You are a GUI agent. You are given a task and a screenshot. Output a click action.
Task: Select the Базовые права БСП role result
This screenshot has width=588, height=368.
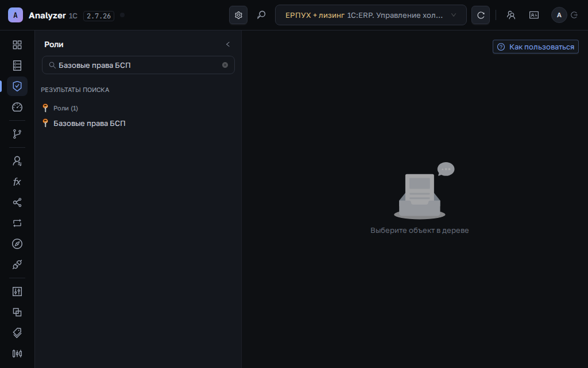pos(89,123)
